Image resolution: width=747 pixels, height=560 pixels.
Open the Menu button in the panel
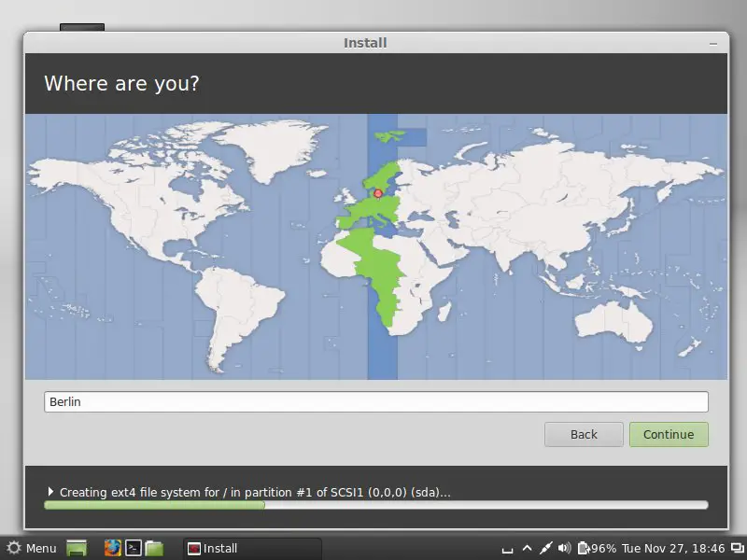point(32,548)
